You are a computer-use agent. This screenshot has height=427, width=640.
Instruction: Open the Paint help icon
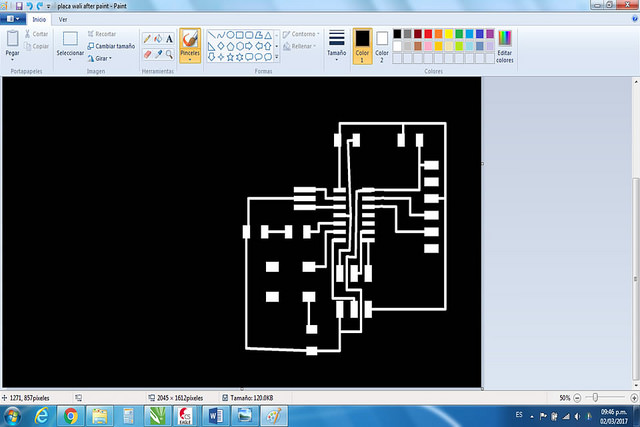(635, 19)
